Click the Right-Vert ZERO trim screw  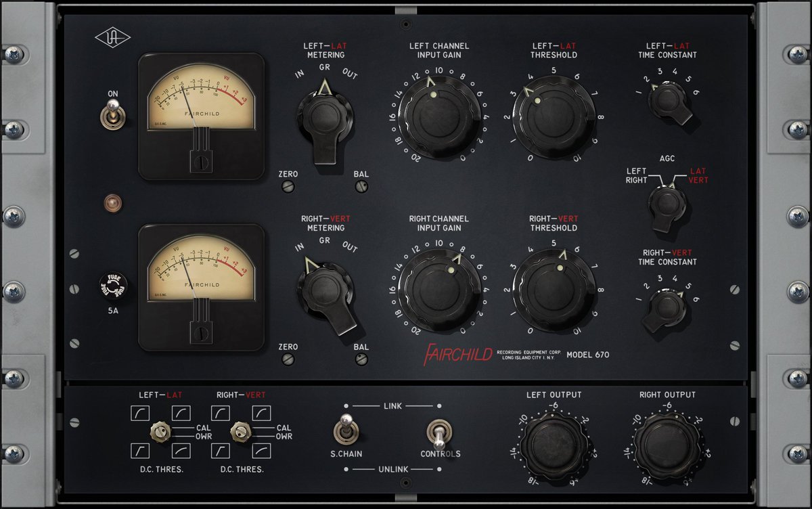(289, 359)
